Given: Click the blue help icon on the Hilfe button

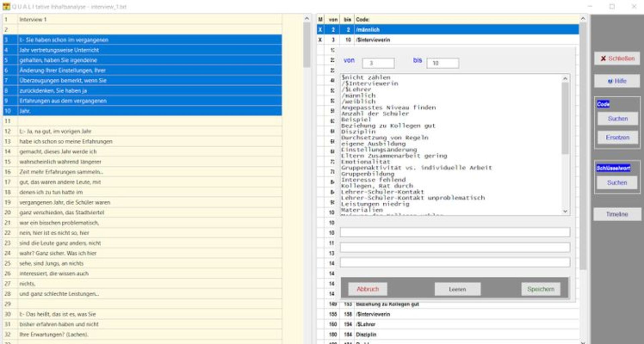Looking at the screenshot, I should (610, 81).
